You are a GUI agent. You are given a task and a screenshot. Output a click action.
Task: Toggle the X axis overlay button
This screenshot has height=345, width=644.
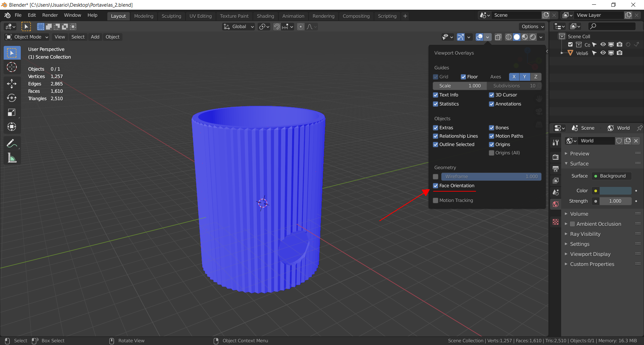[514, 77]
